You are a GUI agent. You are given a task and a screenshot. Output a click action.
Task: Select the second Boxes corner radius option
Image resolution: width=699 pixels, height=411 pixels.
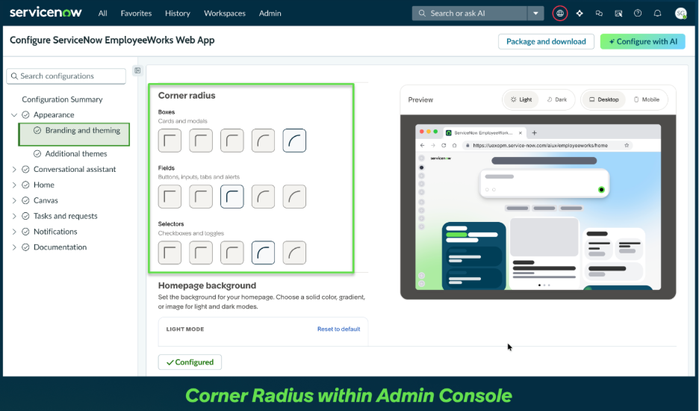coord(201,140)
